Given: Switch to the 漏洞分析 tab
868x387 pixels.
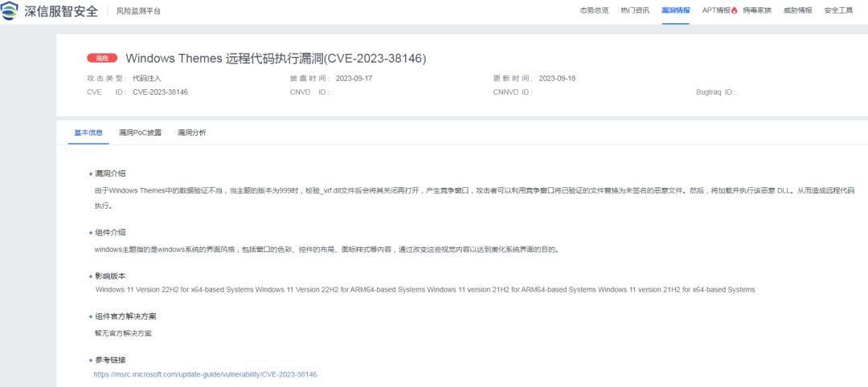Looking at the screenshot, I should 191,132.
